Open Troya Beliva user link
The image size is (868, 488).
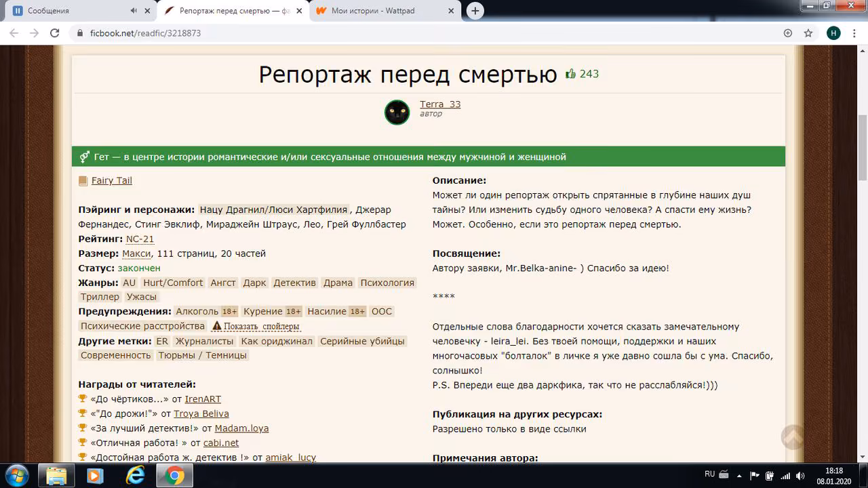pos(201,413)
